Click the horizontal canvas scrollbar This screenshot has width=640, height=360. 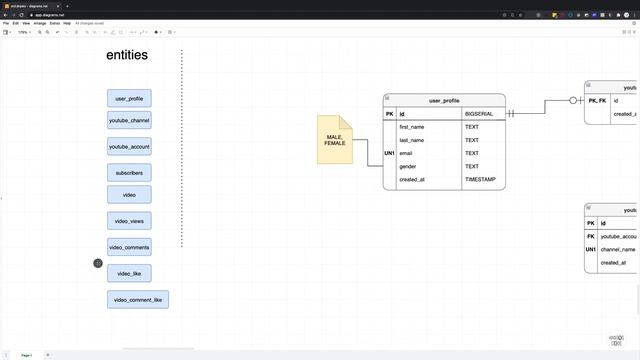point(158,349)
